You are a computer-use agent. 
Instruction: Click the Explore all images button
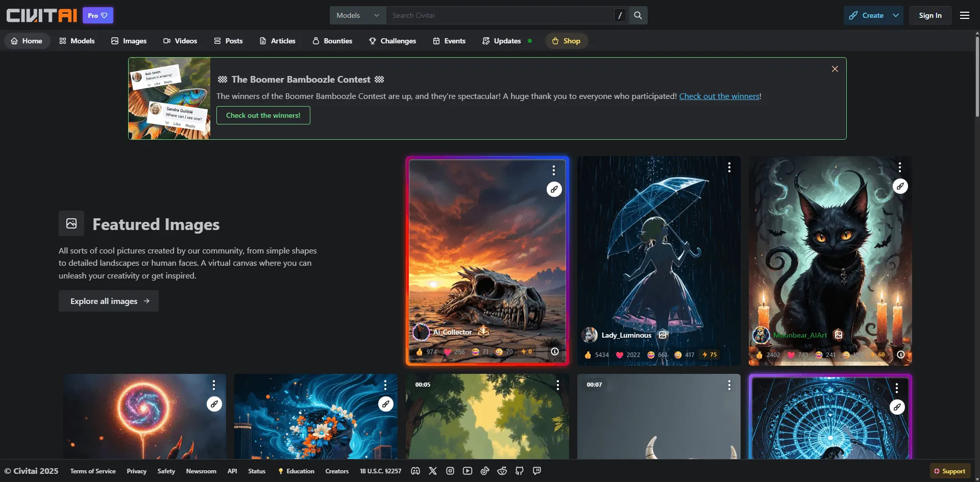point(109,301)
